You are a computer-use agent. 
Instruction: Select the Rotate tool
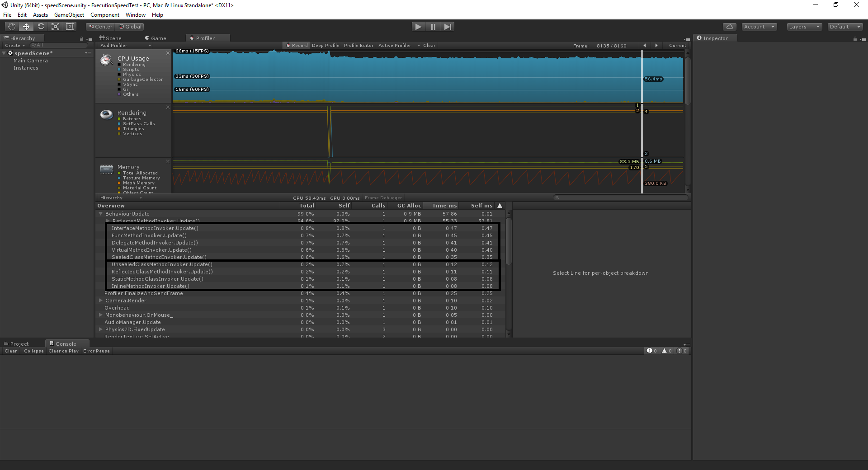[x=41, y=27]
